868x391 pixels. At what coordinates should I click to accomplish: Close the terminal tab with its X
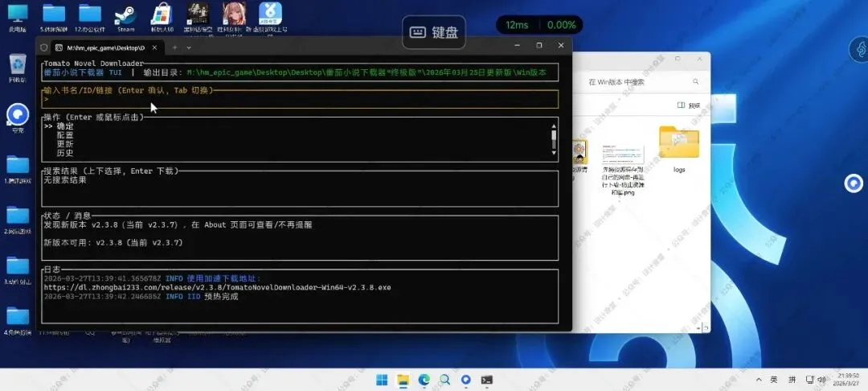pyautogui.click(x=155, y=47)
